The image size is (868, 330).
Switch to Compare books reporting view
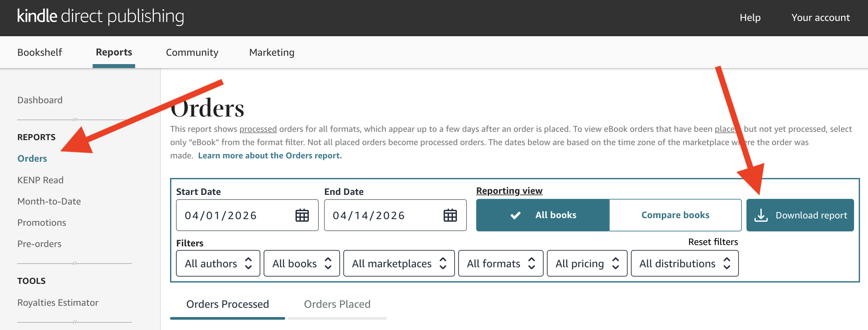pos(675,215)
